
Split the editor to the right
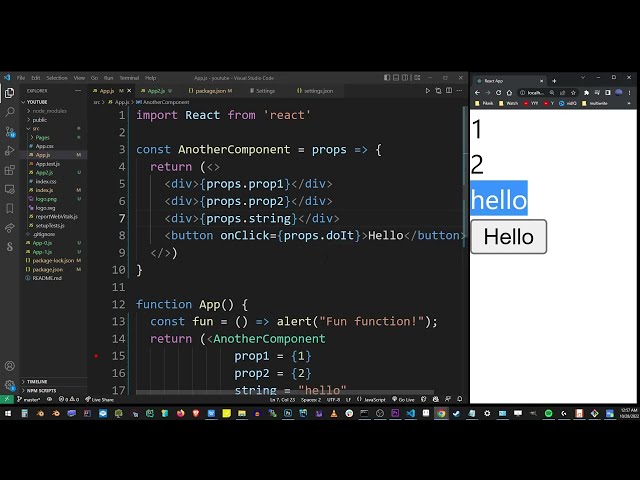pos(449,91)
